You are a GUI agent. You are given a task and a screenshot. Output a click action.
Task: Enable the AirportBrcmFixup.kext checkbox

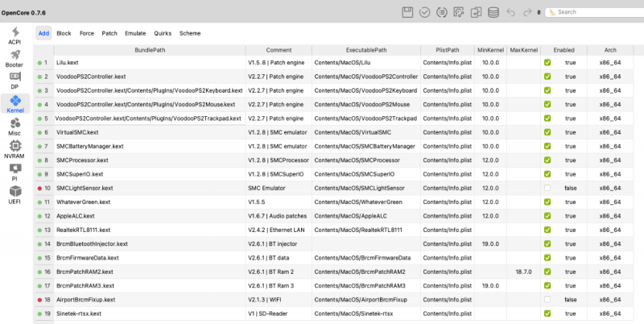click(x=547, y=299)
